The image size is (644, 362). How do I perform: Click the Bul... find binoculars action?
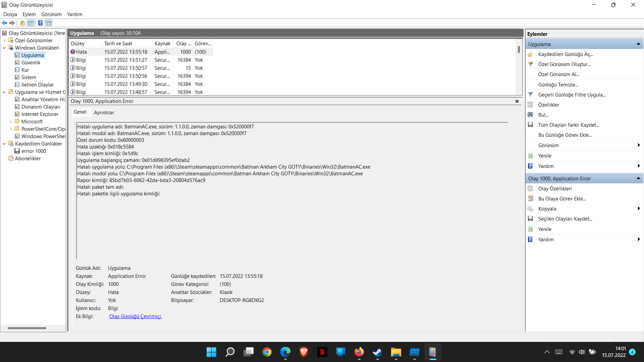click(x=543, y=115)
